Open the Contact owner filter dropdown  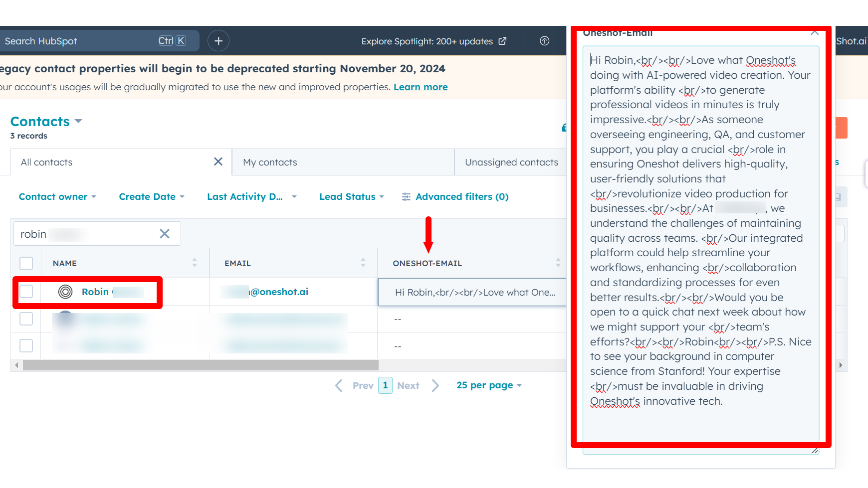point(57,197)
